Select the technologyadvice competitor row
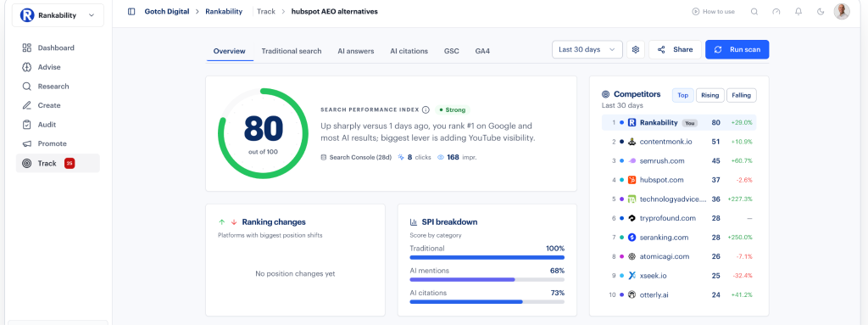868x325 pixels. click(x=679, y=199)
